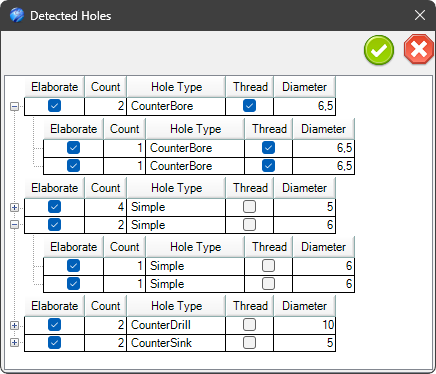Image resolution: width=436 pixels, height=374 pixels.
Task: Untick Thread for CounterBore count 2 row
Action: point(249,106)
